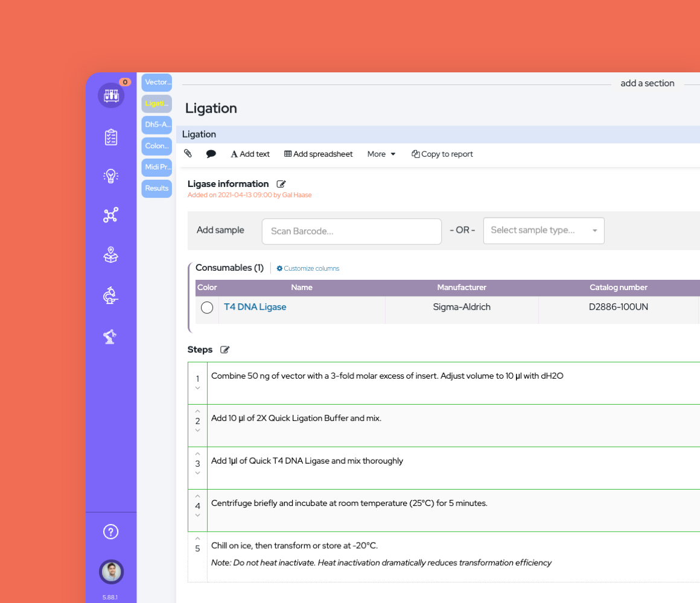
Task: Open the molecule network sidebar icon
Action: (x=111, y=215)
